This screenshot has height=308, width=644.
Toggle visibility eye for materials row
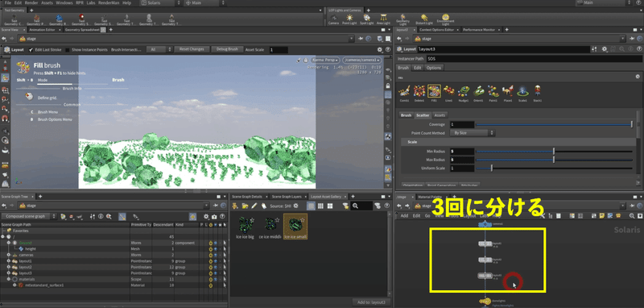[216, 279]
